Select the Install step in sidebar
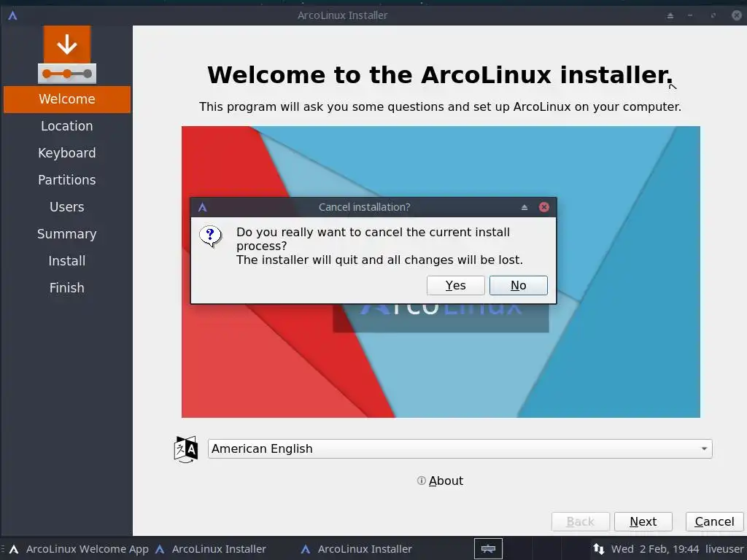Viewport: 747px width, 560px height. [66, 261]
